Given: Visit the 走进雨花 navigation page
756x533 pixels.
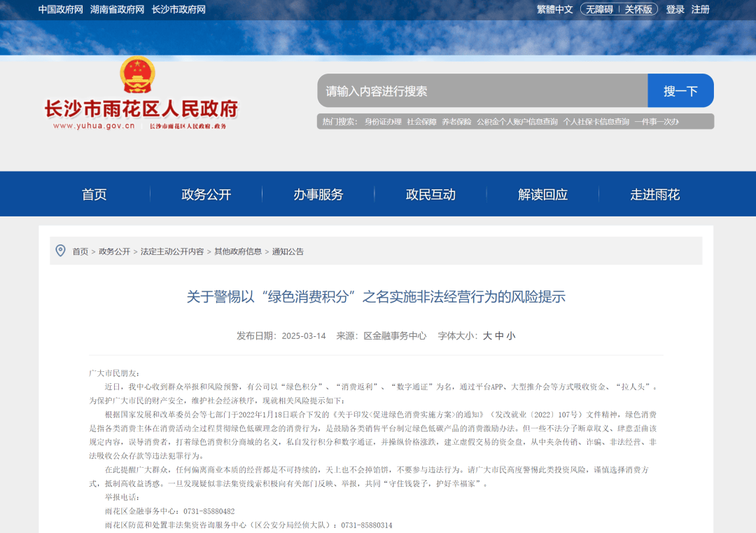Looking at the screenshot, I should click(654, 195).
